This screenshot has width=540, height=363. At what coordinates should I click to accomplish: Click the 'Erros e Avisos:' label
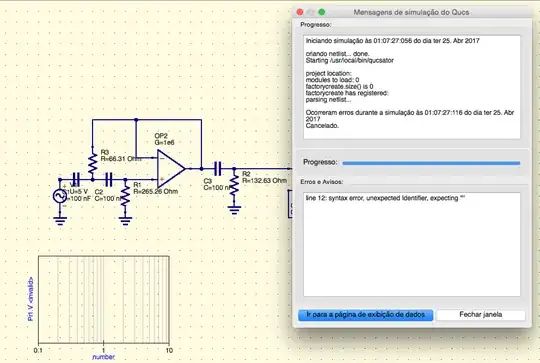point(322,182)
